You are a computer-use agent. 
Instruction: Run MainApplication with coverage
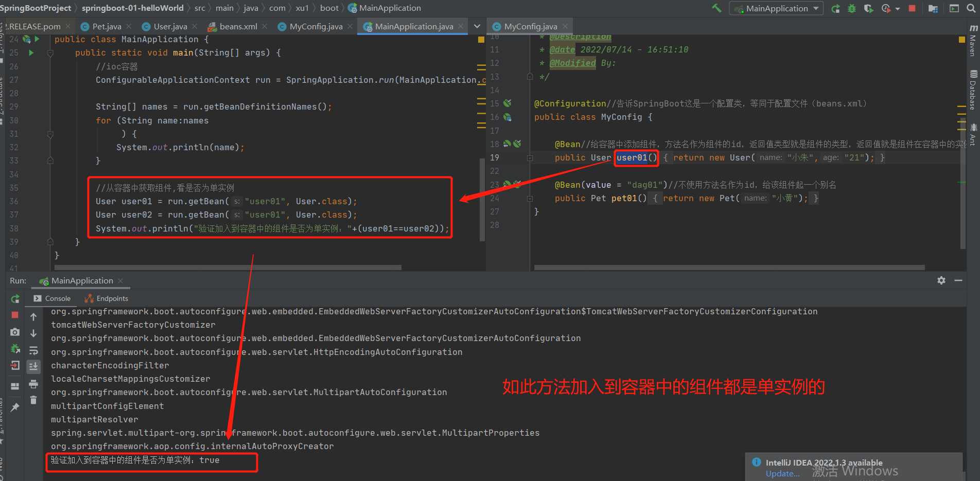coord(868,8)
